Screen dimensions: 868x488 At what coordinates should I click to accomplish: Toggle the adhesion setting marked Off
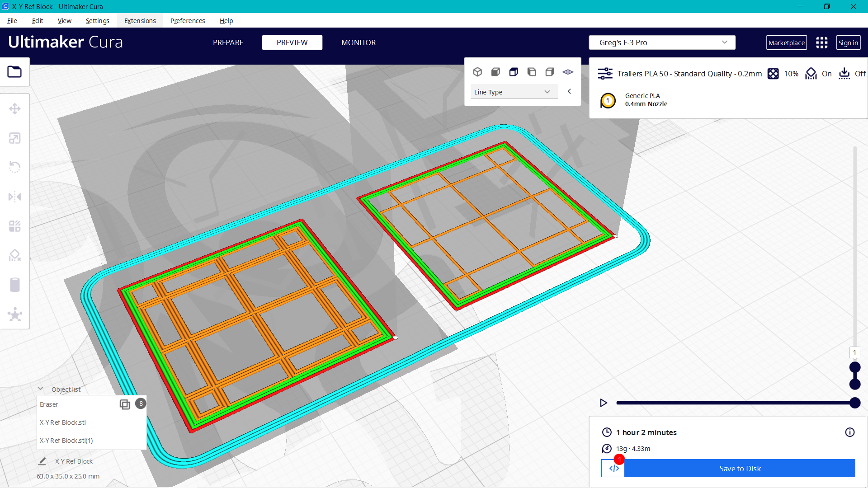[x=852, y=73]
